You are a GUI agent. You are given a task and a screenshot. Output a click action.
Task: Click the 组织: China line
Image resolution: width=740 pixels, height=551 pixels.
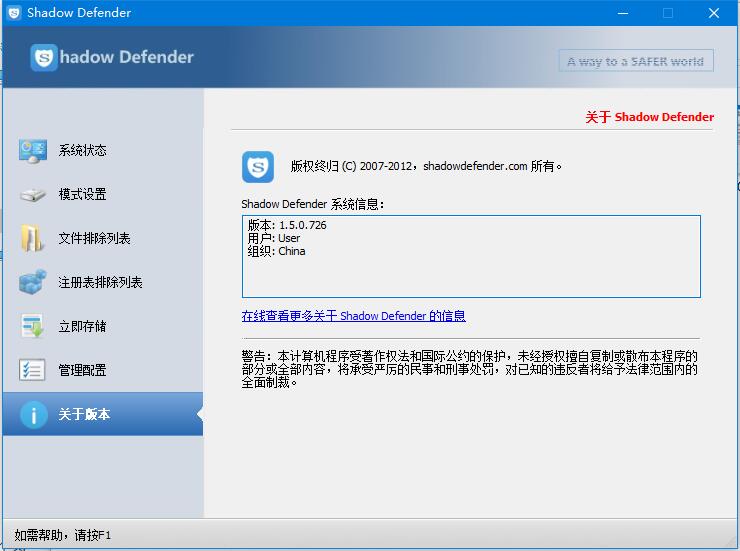277,251
